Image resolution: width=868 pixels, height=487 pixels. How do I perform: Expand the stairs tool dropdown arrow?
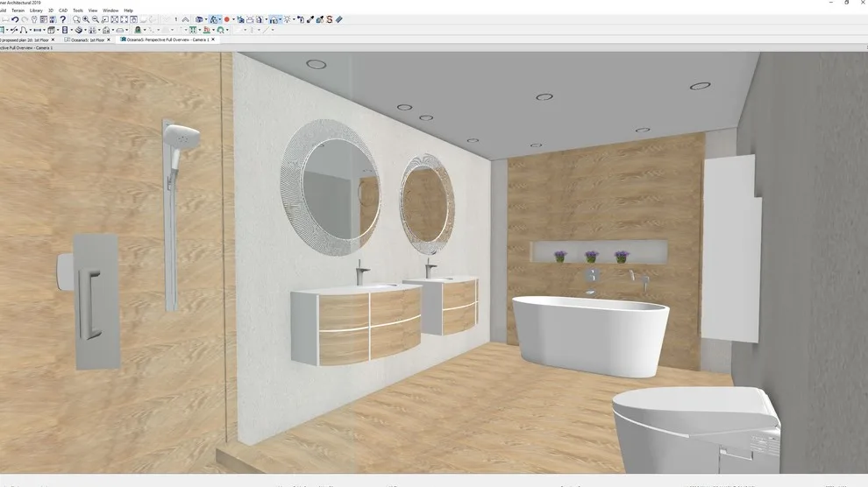[85, 30]
